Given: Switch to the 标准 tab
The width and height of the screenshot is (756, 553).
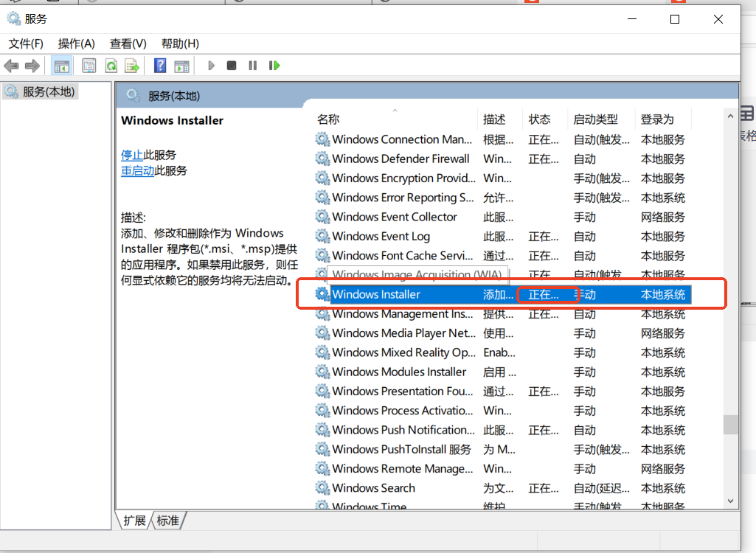Looking at the screenshot, I should [x=167, y=521].
